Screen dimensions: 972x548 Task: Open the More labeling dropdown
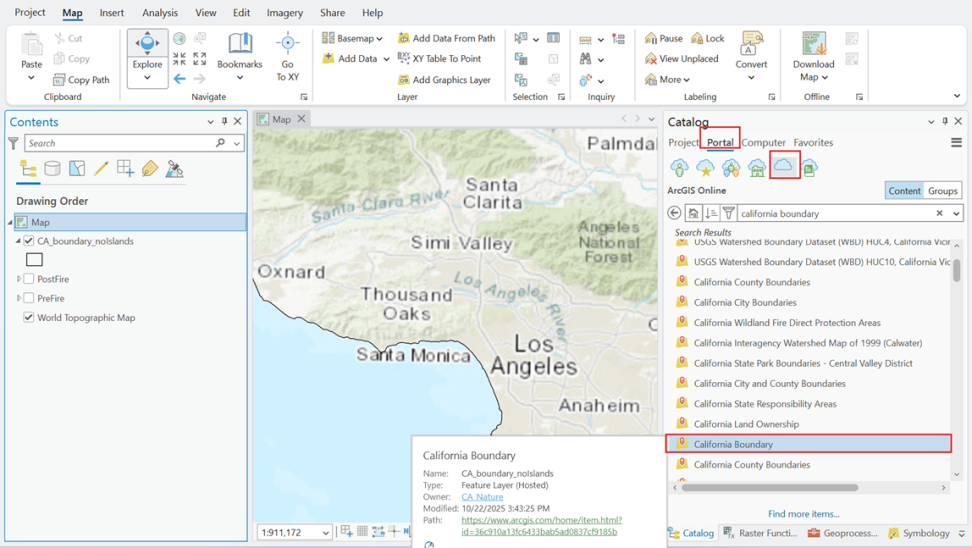coord(668,79)
